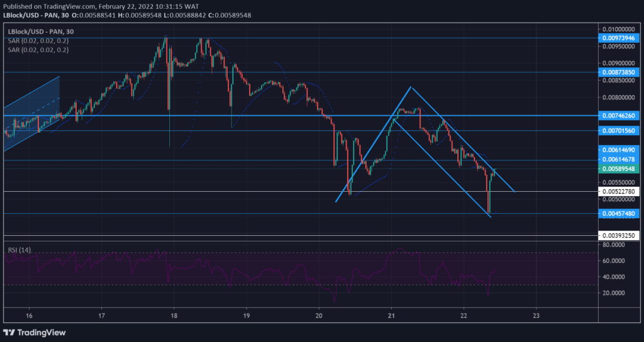
Task: Click the TradingView logo at bottom left
Action: point(35,332)
